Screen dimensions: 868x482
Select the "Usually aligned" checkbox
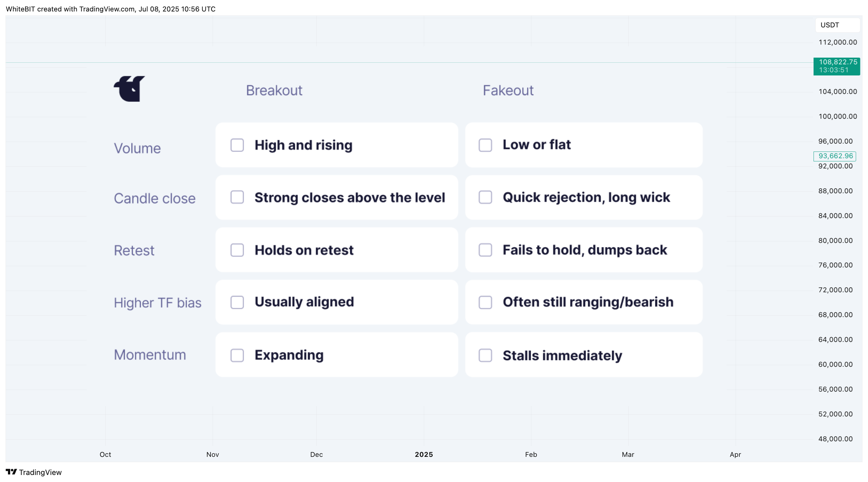tap(237, 302)
